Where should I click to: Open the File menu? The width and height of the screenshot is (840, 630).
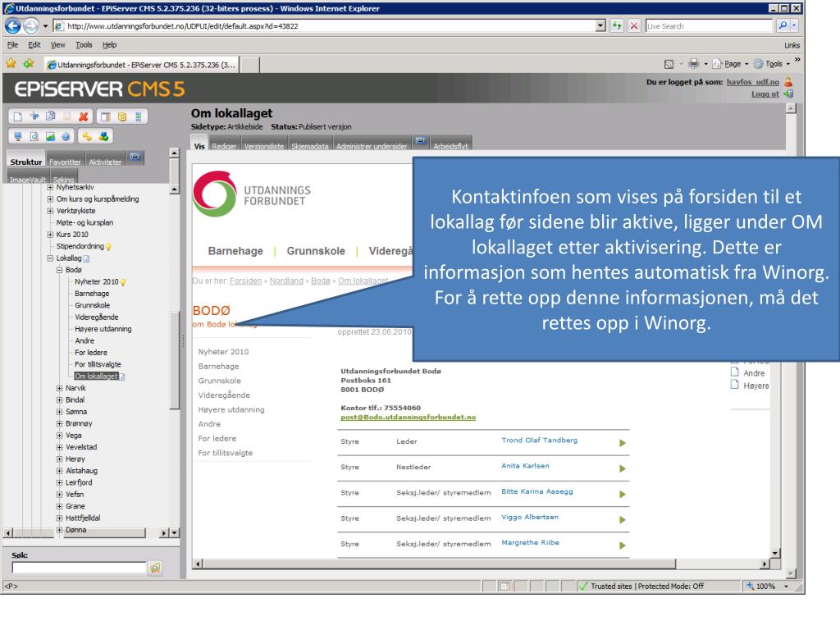pyautogui.click(x=13, y=45)
